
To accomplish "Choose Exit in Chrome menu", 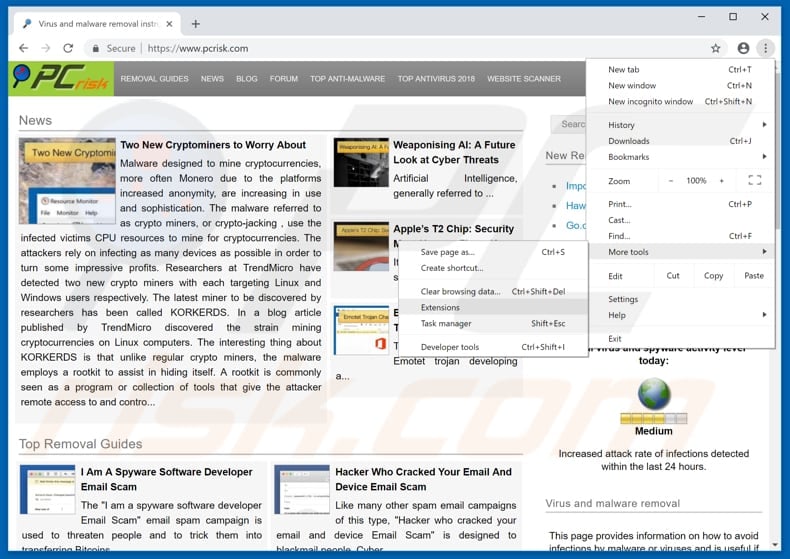I will coord(680,338).
